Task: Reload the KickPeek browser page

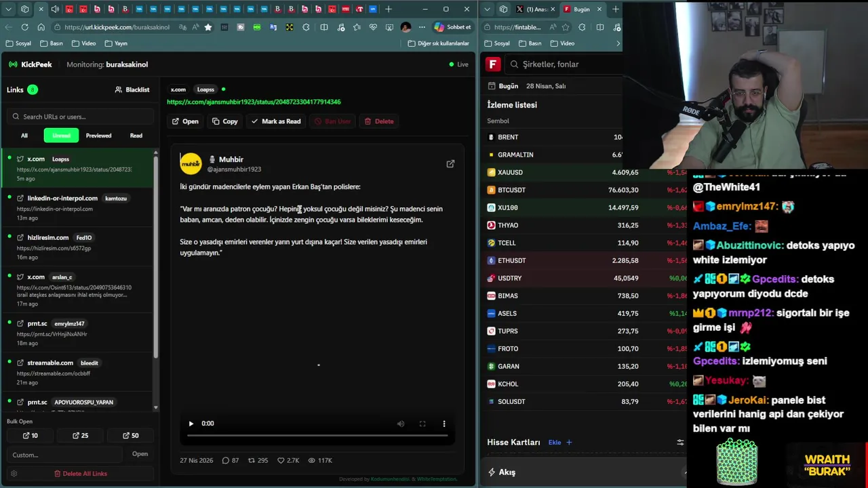Action: click(24, 27)
